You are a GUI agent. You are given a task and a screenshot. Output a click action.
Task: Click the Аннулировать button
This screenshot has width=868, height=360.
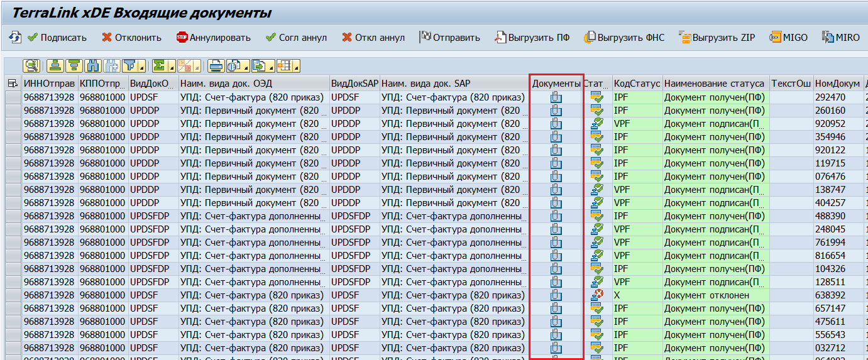point(214,38)
